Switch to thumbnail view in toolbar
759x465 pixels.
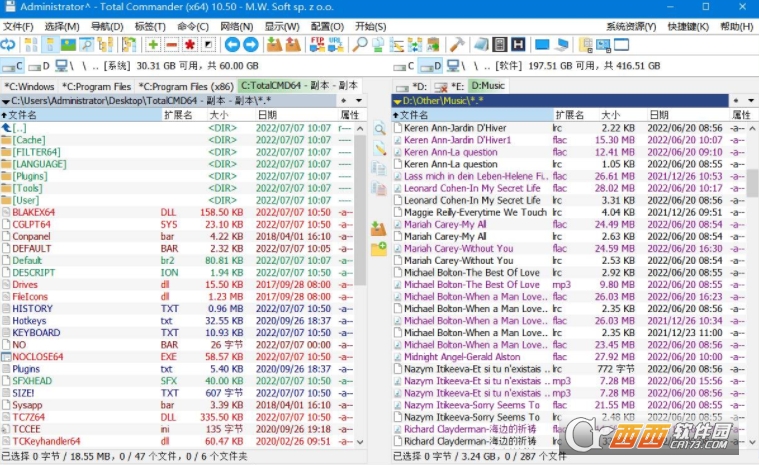pos(69,44)
